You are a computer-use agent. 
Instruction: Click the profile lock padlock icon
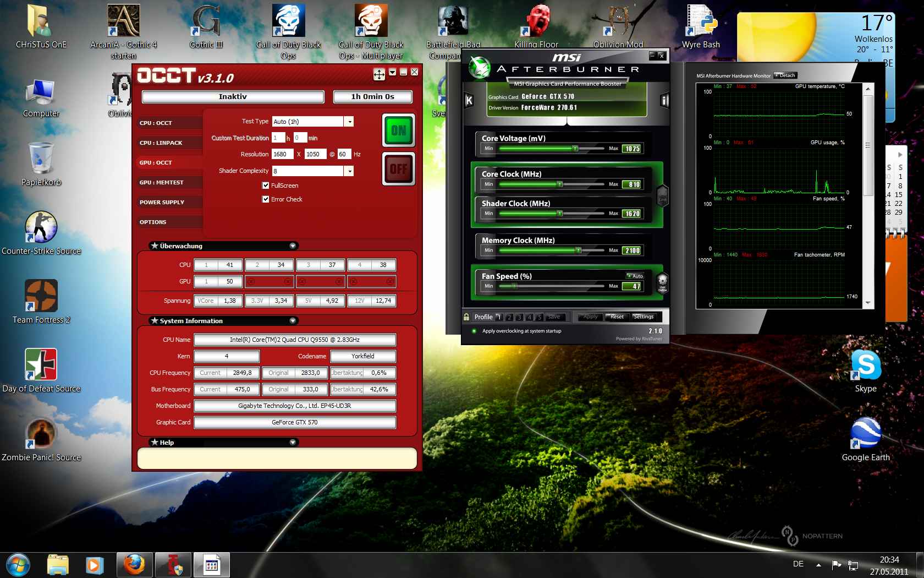[466, 317]
